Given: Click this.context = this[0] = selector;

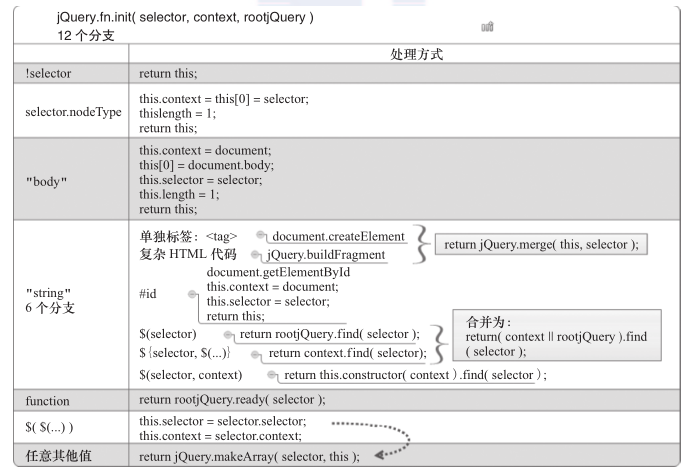Looking at the screenshot, I should (224, 99).
